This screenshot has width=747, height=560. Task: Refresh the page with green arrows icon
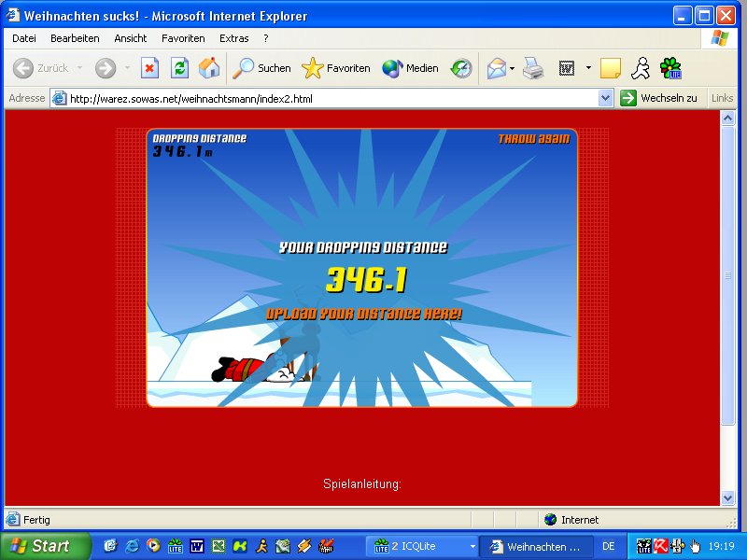pyautogui.click(x=179, y=68)
